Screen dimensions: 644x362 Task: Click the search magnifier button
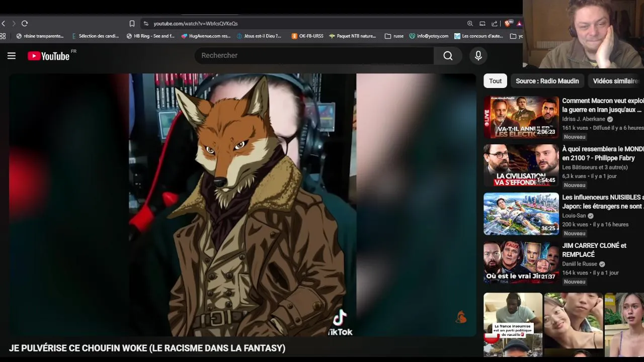click(448, 55)
